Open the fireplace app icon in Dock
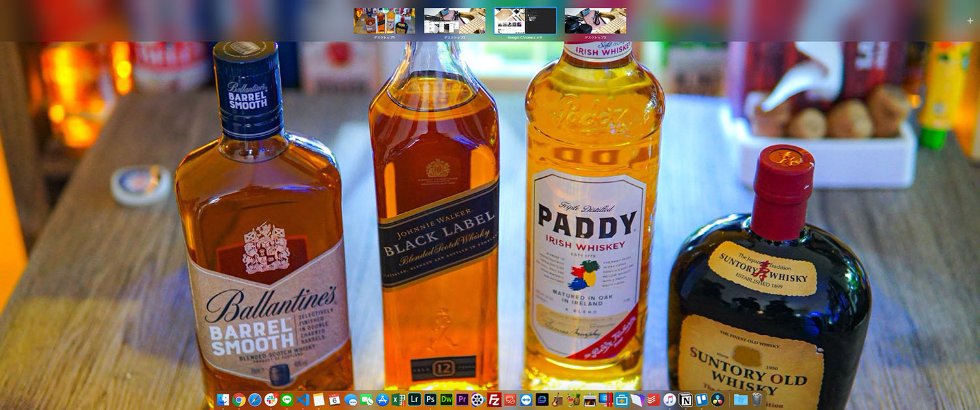 coord(590,400)
